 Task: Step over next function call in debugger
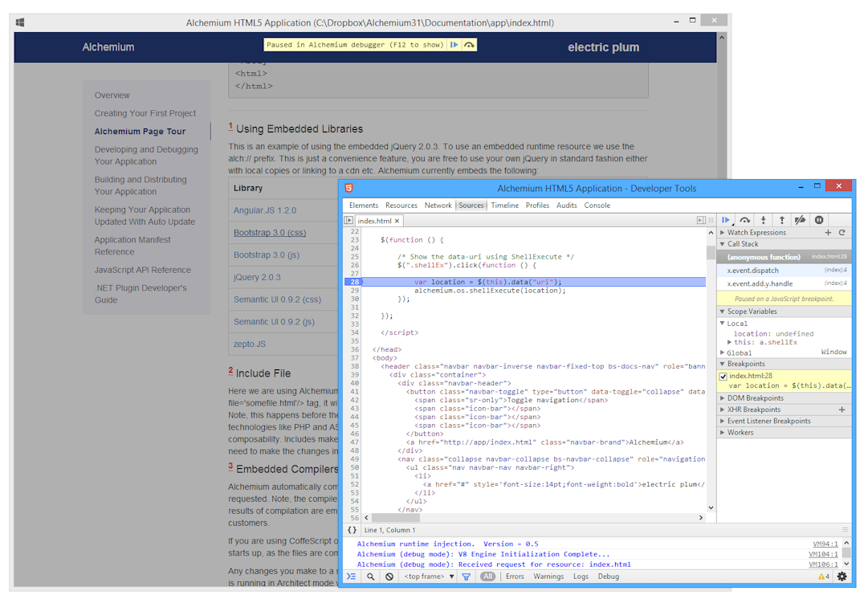[x=745, y=220]
